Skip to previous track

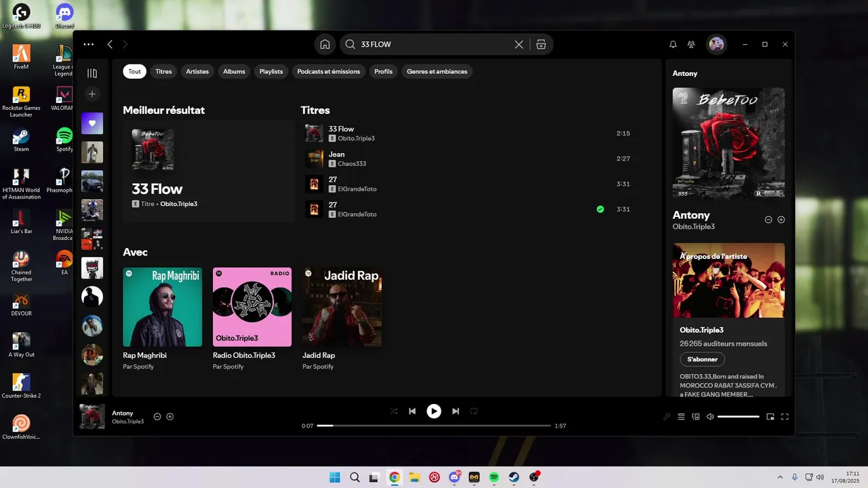(x=412, y=411)
